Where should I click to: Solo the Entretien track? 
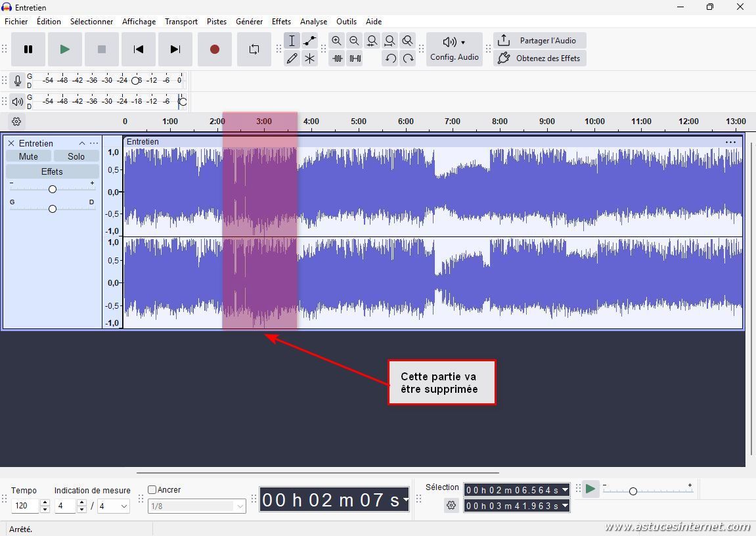76,156
